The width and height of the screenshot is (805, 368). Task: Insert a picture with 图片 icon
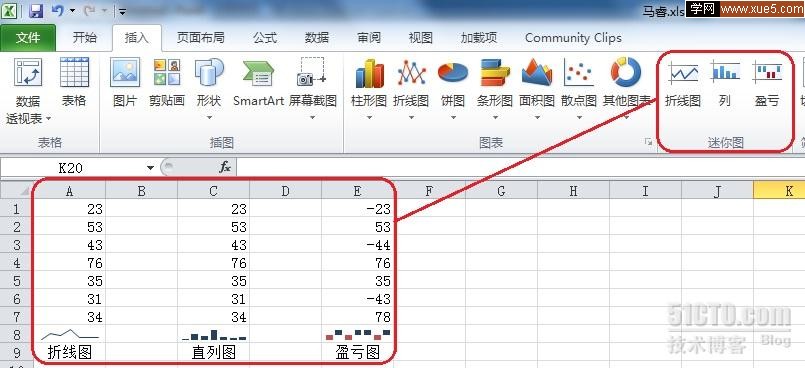click(125, 82)
